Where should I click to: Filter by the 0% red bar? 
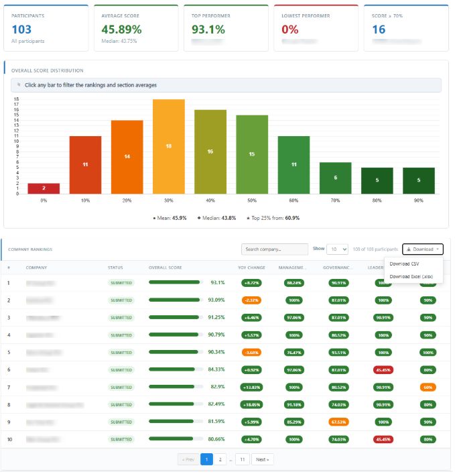click(x=44, y=188)
